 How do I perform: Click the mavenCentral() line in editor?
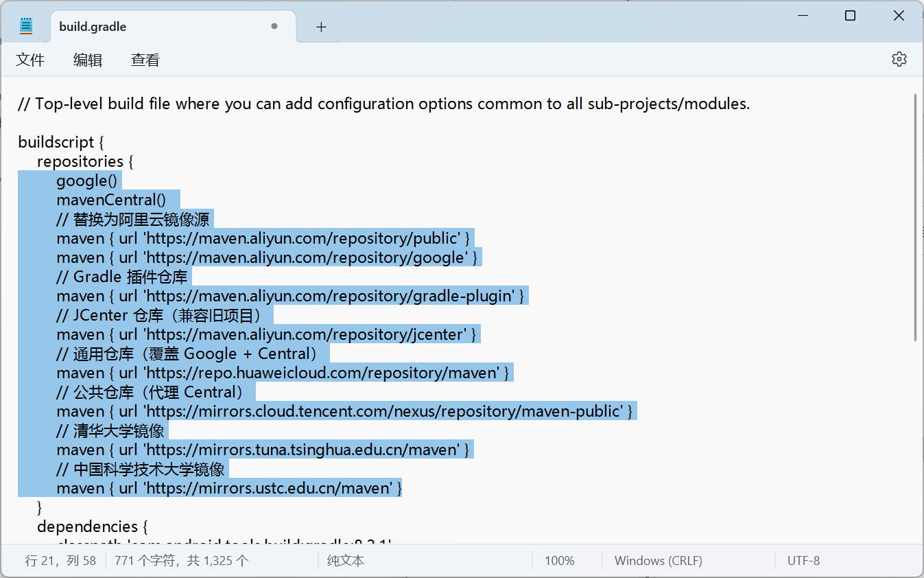(x=111, y=200)
